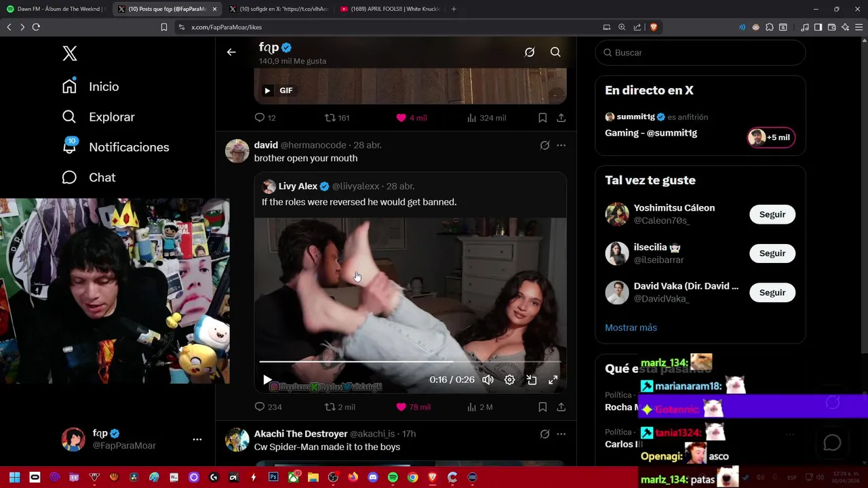Open a new browser tab with plus
Viewport: 868px width, 488px height.
(454, 9)
